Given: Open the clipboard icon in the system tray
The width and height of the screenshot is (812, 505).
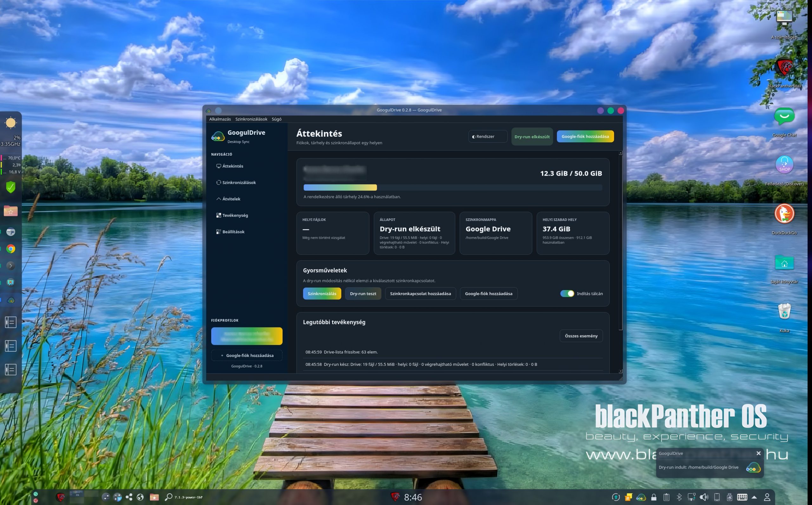Looking at the screenshot, I should click(666, 497).
